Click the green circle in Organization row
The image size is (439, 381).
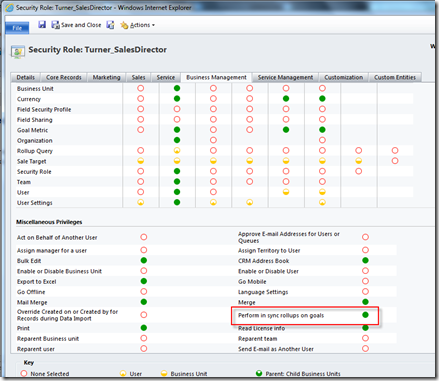(177, 140)
